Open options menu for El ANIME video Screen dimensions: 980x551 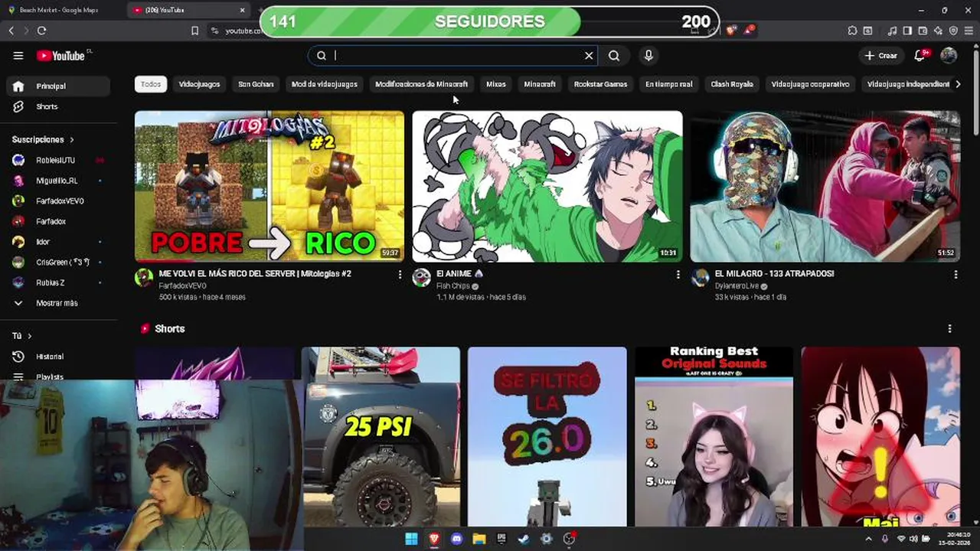click(x=678, y=274)
